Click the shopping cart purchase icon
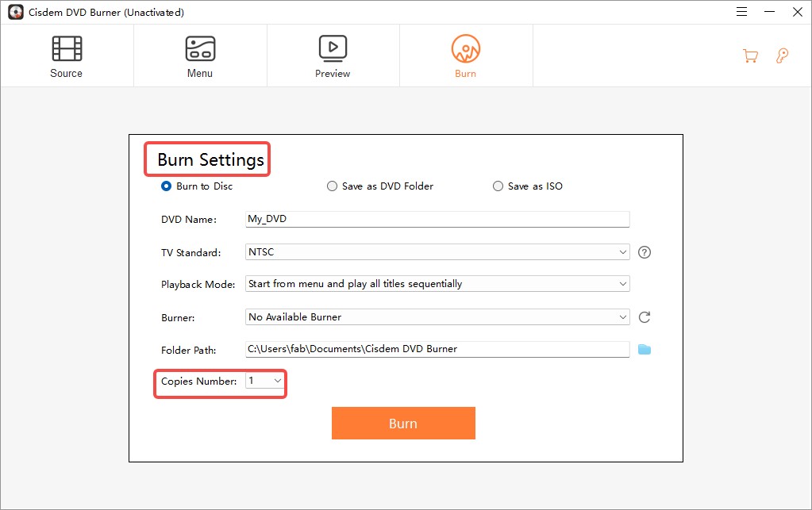This screenshot has width=812, height=510. pos(750,56)
